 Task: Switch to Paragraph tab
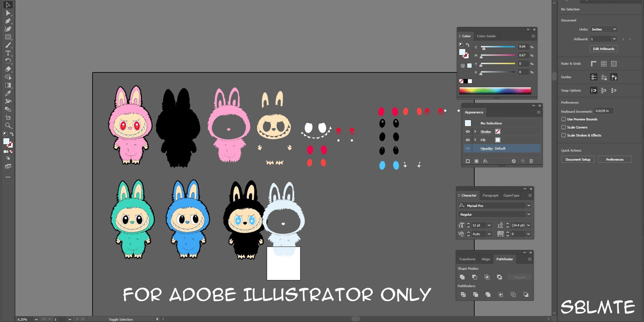(x=490, y=195)
